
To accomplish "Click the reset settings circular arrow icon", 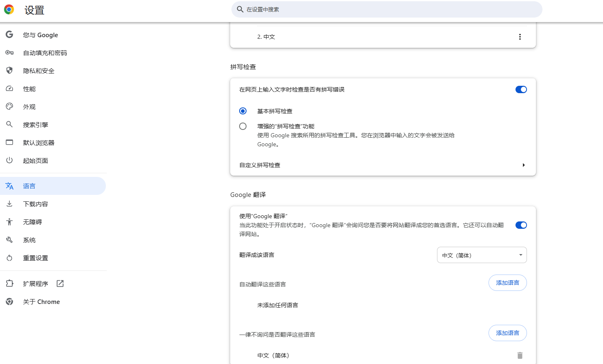I will pyautogui.click(x=9, y=258).
